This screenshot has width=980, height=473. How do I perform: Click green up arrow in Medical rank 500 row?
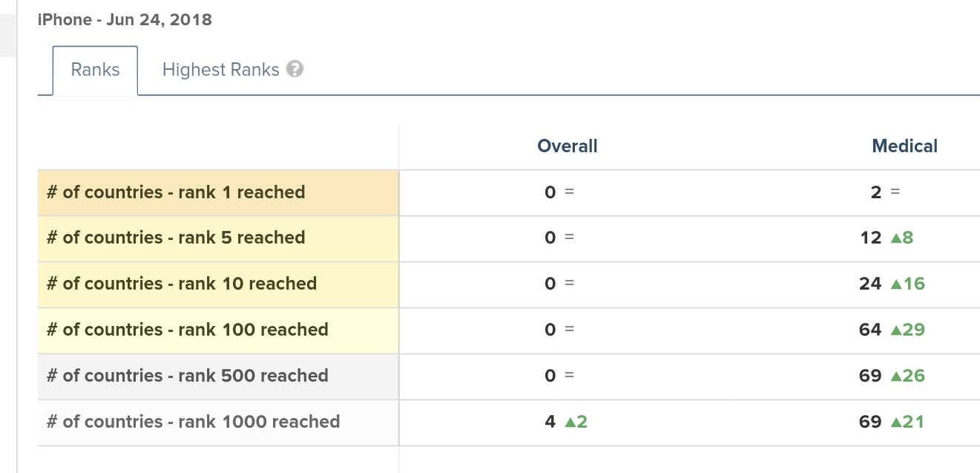click(895, 376)
